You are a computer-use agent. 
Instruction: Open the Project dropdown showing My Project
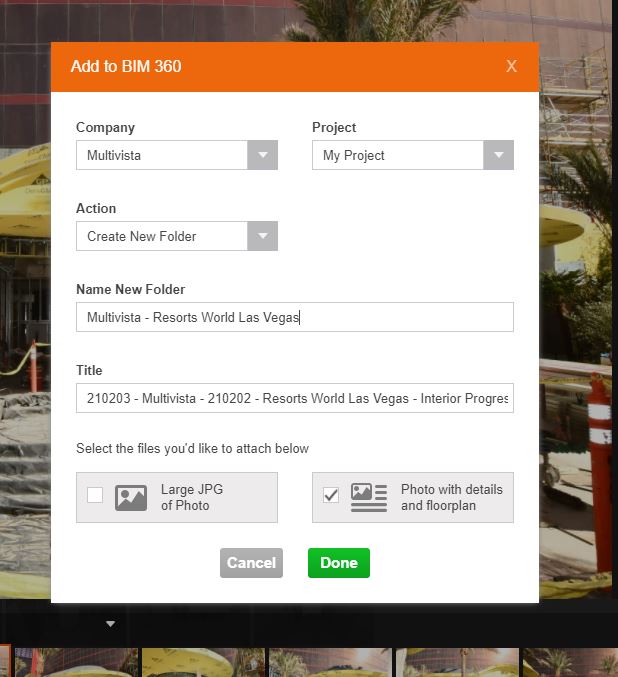point(413,155)
